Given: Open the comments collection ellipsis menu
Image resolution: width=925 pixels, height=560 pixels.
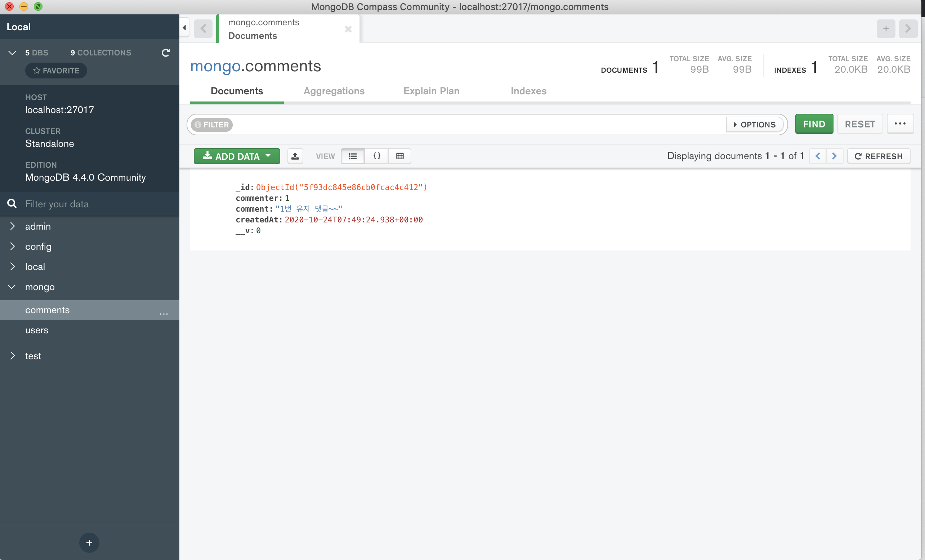Looking at the screenshot, I should (164, 312).
